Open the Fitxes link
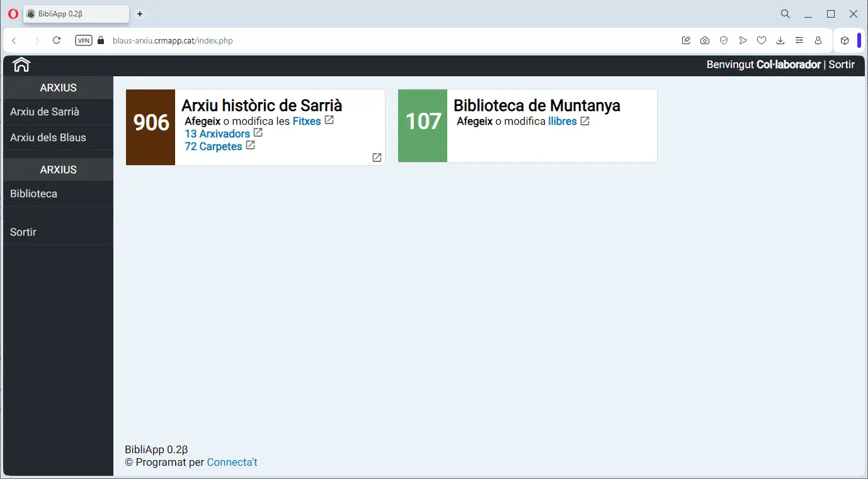The image size is (868, 479). (307, 121)
